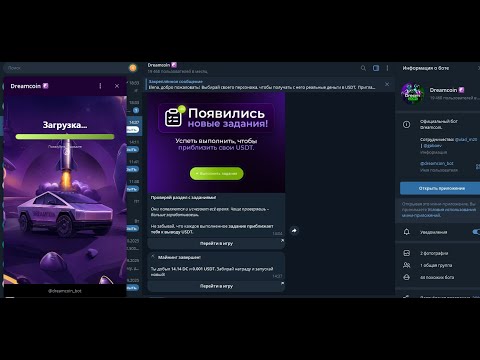The image size is (480, 360).
Task: Open the chat header three-dot menu
Action: coord(387,68)
